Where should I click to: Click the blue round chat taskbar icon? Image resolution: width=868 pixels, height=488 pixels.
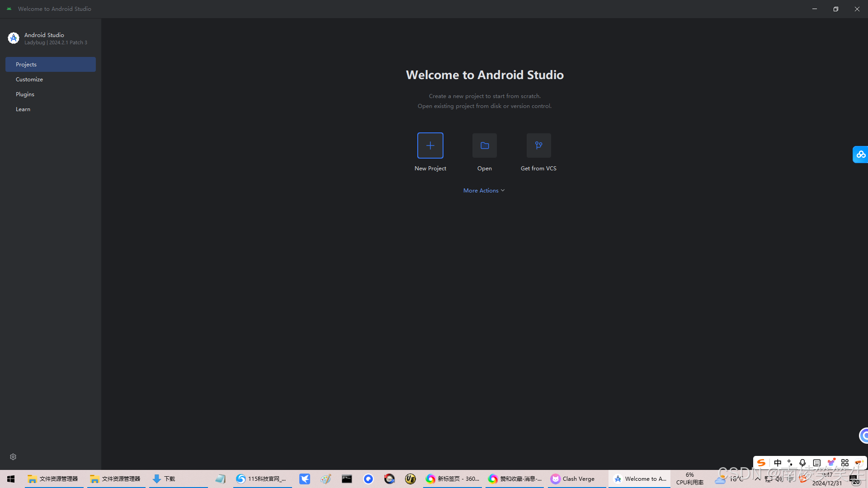[368, 479]
